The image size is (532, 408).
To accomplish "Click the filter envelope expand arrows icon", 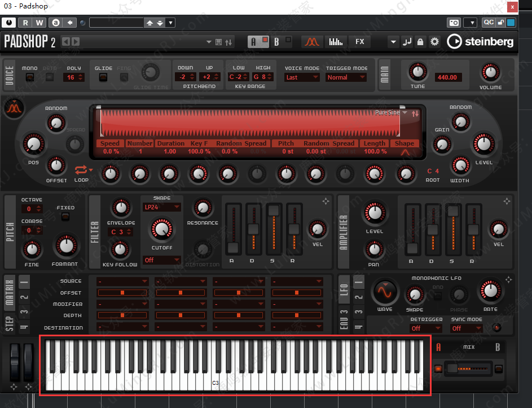I will click(x=326, y=201).
